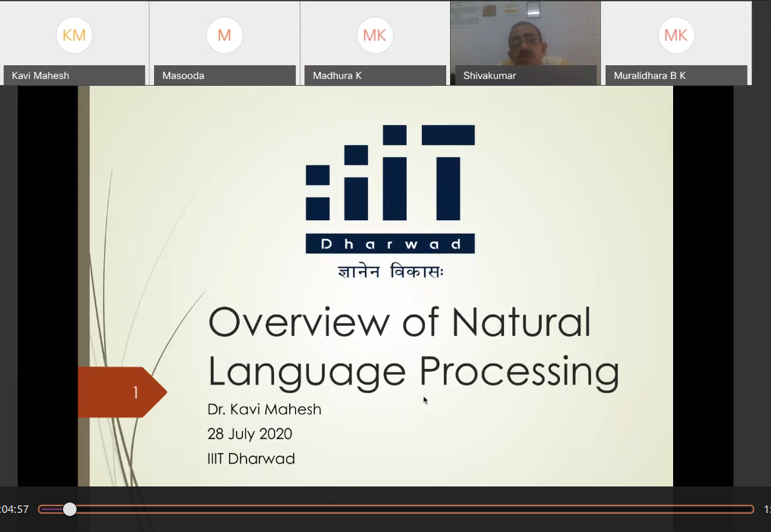The image size is (771, 532).
Task: Click the Shivakumar name label
Action: (489, 76)
